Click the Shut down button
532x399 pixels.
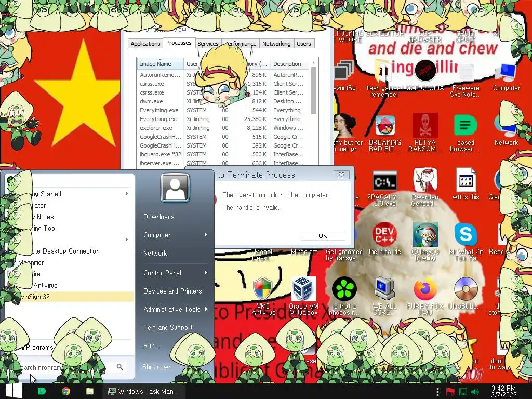click(157, 367)
